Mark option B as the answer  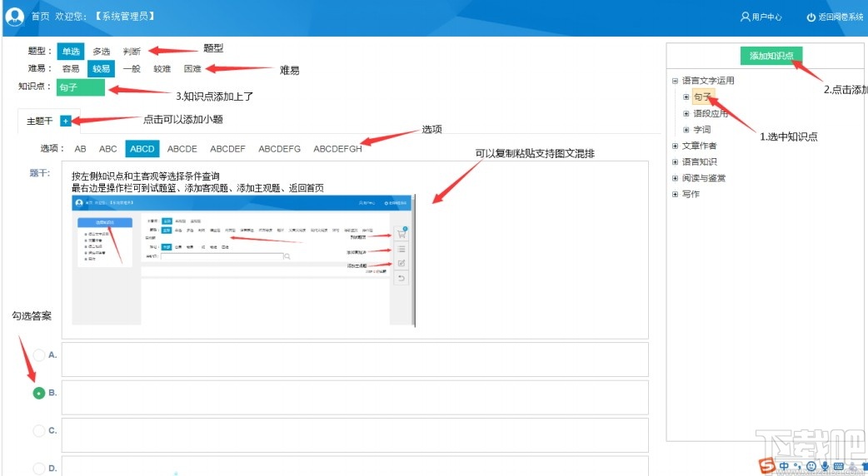pyautogui.click(x=39, y=393)
